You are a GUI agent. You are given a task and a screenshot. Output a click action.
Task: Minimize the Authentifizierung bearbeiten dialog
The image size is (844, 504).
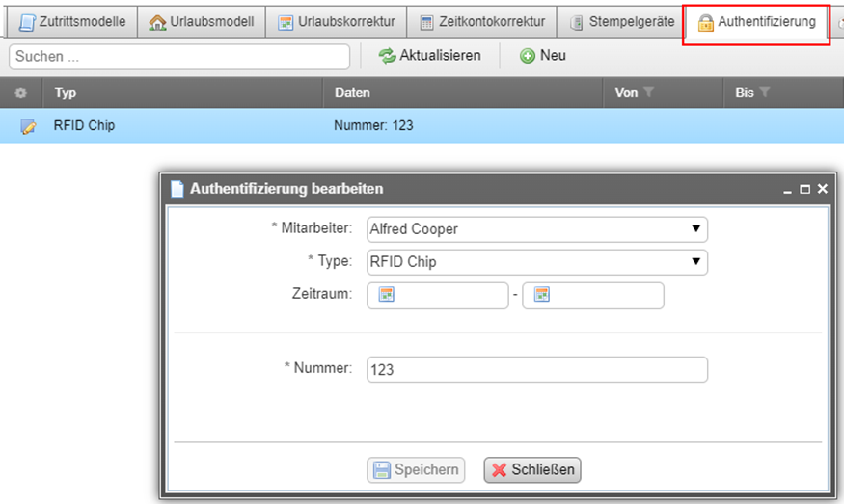(789, 190)
